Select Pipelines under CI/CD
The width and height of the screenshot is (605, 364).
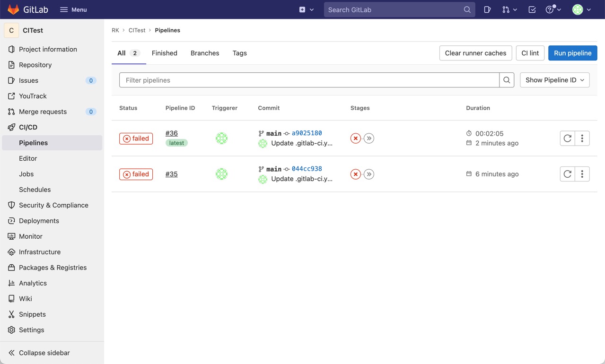pyautogui.click(x=52, y=143)
